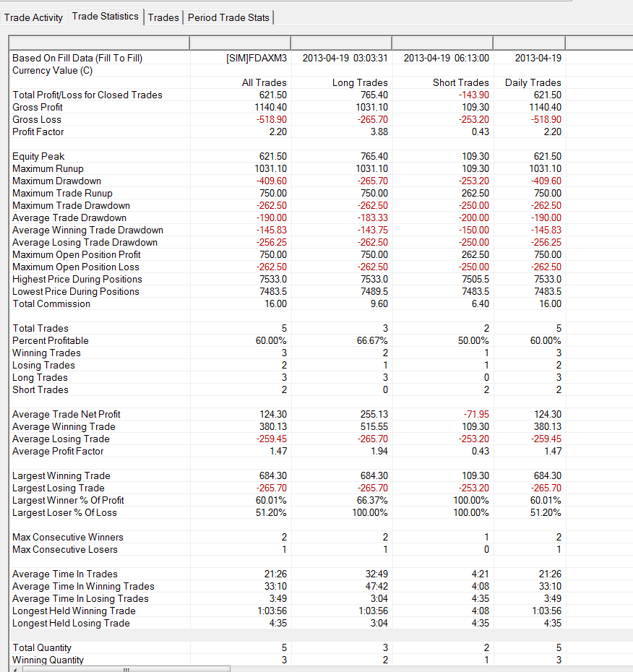Select the 'Percent Profitable' row label
Image resolution: width=633 pixels, height=672 pixels.
click(51, 341)
